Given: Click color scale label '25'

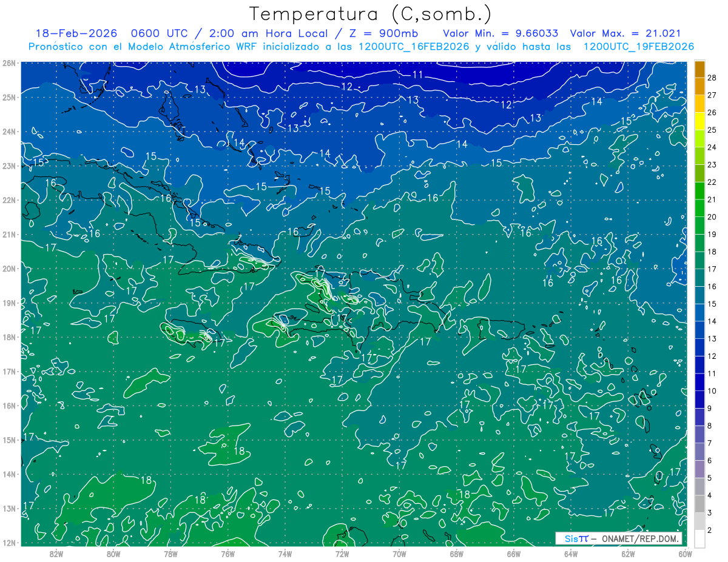Looking at the screenshot, I should point(712,130).
